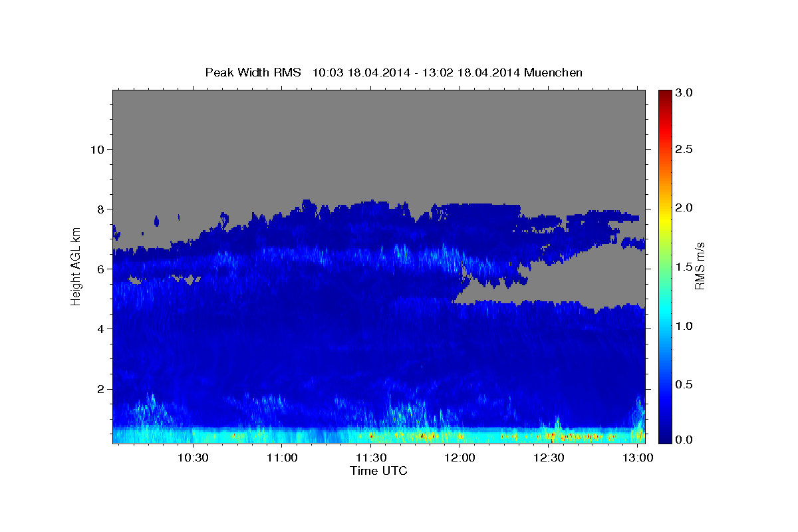Click the colorbar value 0.0

pyautogui.click(x=684, y=440)
